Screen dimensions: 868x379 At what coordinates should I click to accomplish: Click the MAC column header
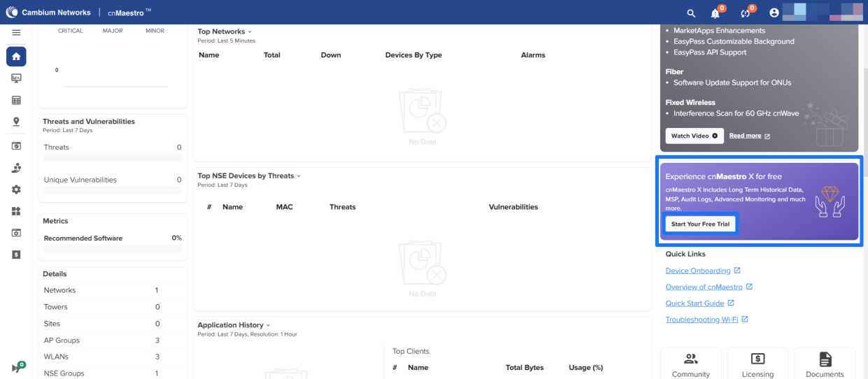pyautogui.click(x=285, y=207)
